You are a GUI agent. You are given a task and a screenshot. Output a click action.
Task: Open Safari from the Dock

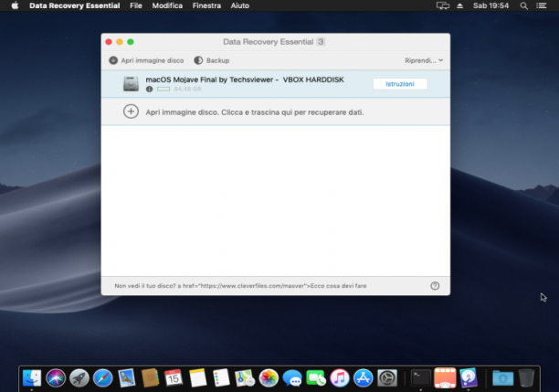coord(102,377)
